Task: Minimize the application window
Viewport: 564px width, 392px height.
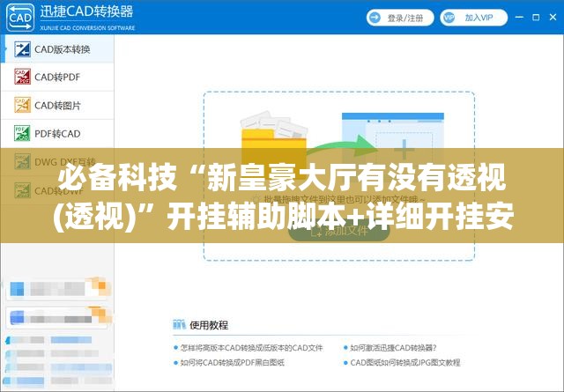Action: [x=519, y=17]
